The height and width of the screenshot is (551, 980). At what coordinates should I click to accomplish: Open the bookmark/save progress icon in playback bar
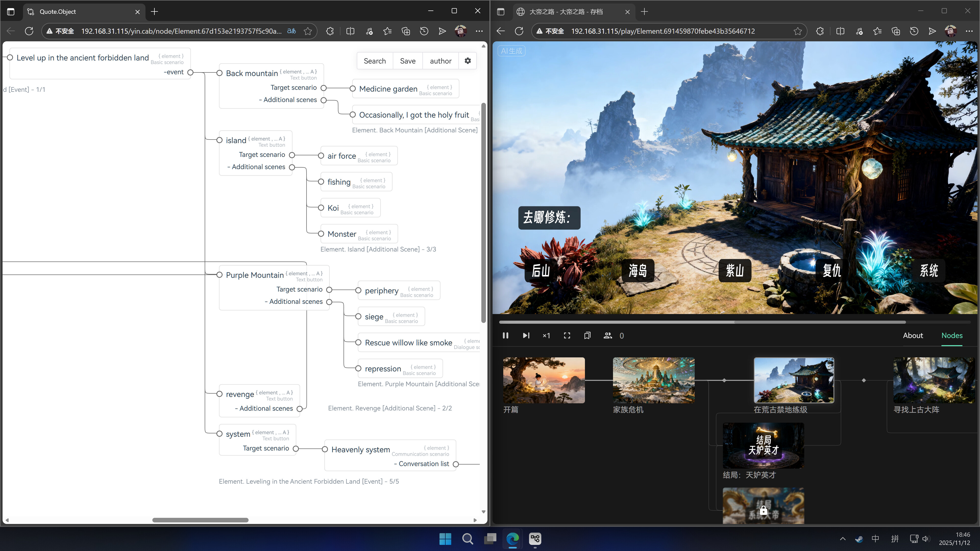coord(587,335)
